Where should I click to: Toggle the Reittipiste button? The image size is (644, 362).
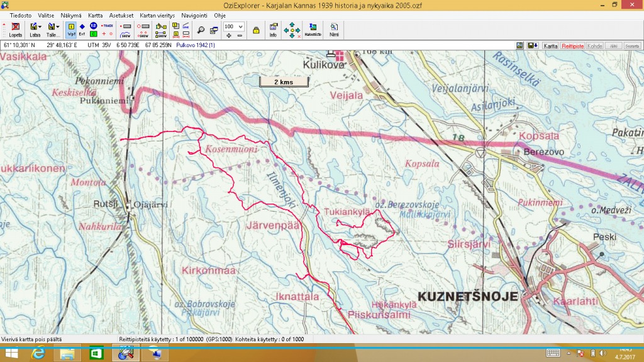(572, 46)
